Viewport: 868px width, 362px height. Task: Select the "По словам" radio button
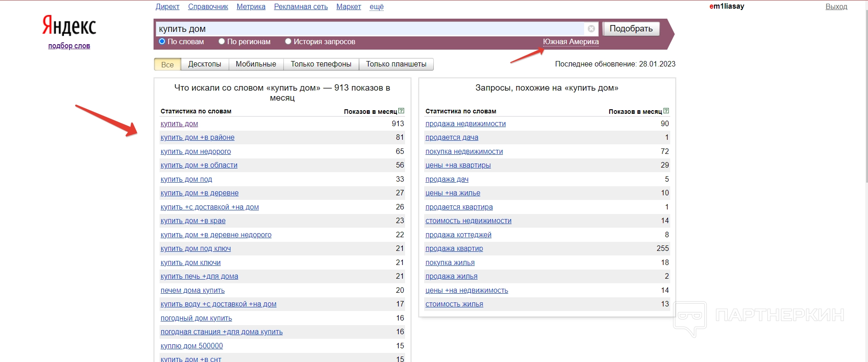[162, 41]
